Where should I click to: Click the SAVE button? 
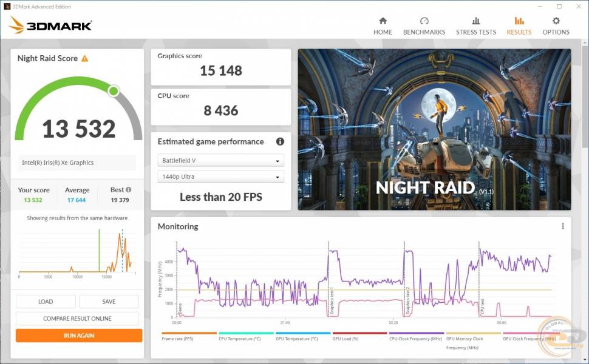(109, 302)
